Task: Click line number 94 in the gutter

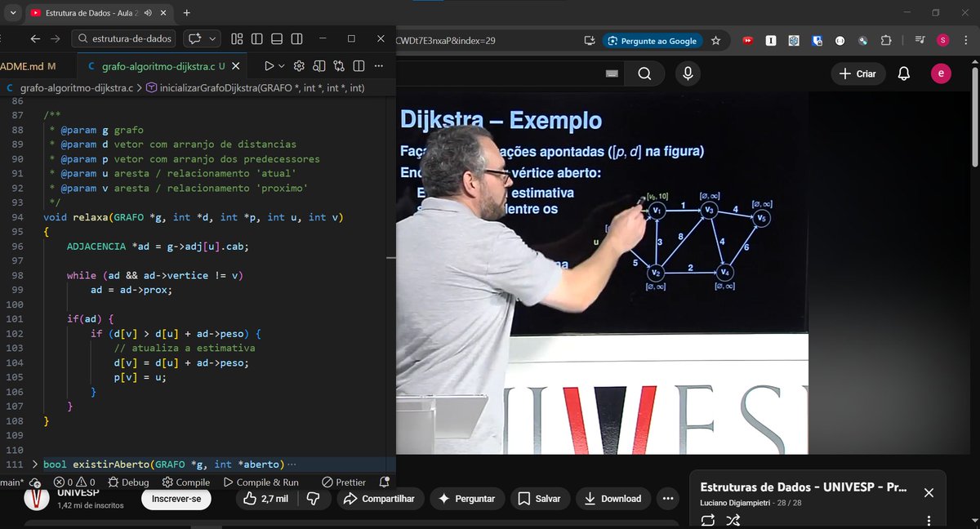Action: click(17, 217)
